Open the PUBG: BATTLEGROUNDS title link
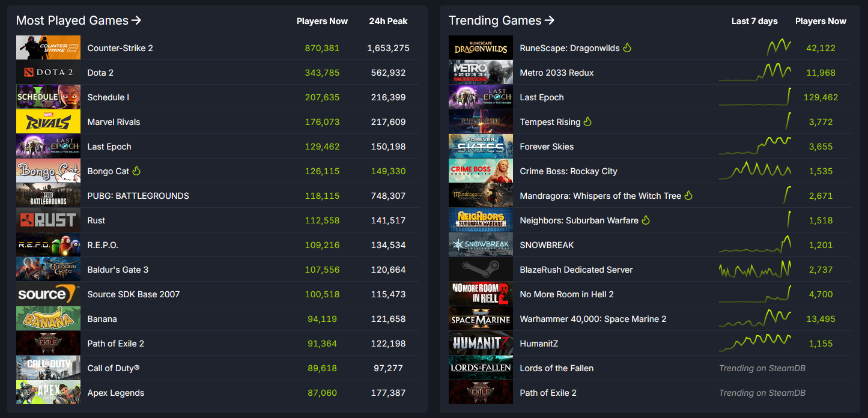Viewport: 868px width, 418px height. coord(138,196)
